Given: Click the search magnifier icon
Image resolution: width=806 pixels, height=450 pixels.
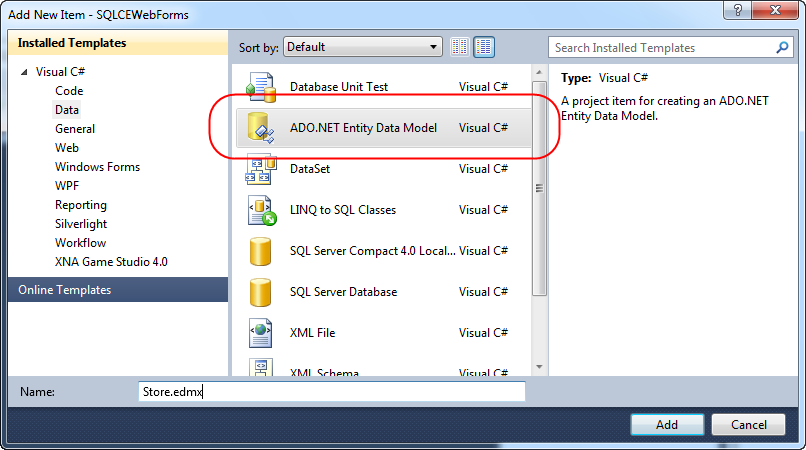Looking at the screenshot, I should [782, 48].
